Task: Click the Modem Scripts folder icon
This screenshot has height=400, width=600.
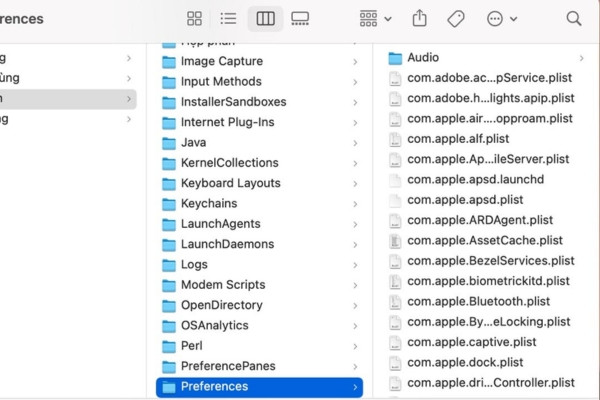Action: tap(169, 286)
